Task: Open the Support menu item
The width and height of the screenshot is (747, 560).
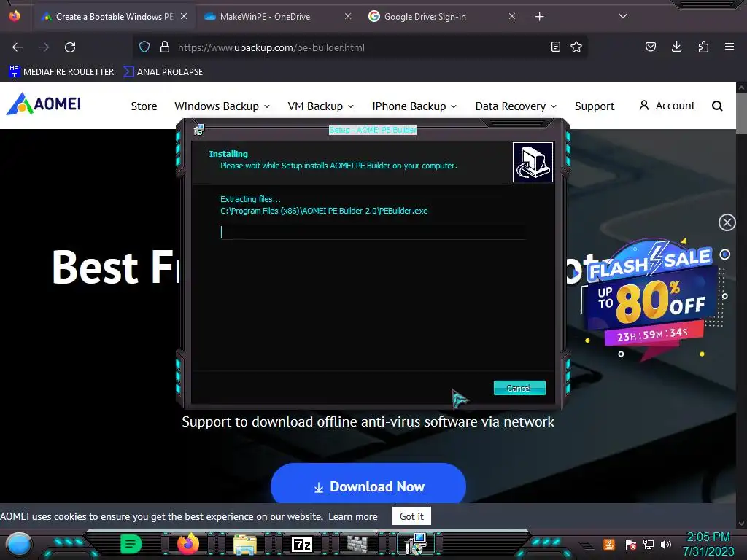Action: [594, 106]
